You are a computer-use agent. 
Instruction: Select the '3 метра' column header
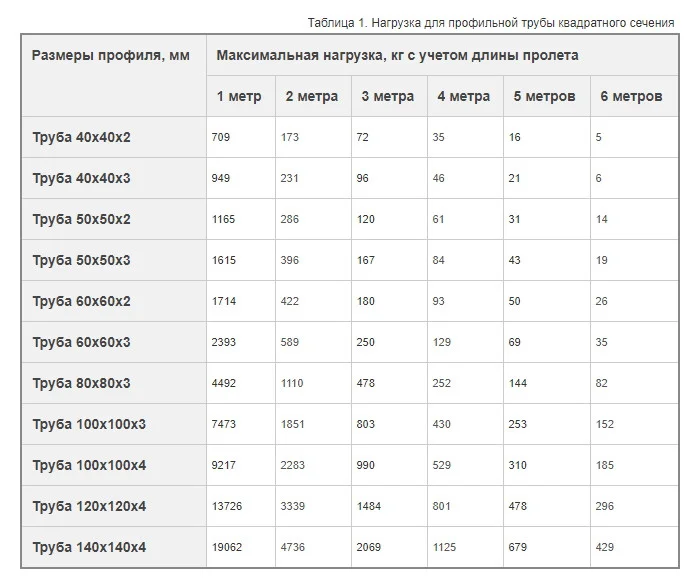click(x=387, y=97)
